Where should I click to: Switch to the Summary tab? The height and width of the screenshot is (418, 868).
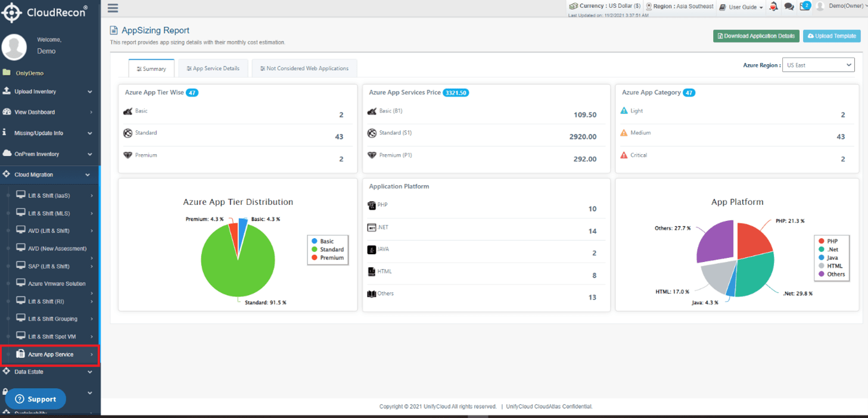coord(151,68)
